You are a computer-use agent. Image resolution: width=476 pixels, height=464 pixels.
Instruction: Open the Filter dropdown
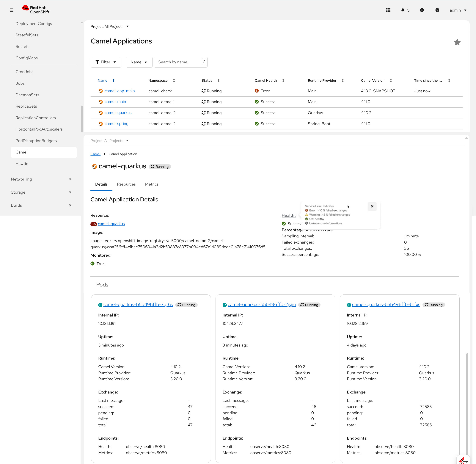(106, 62)
